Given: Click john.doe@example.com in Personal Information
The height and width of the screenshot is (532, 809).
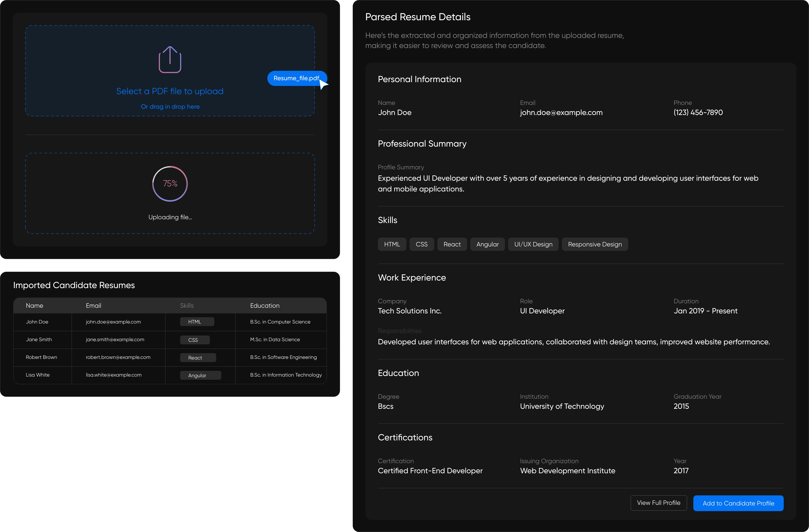Looking at the screenshot, I should pos(561,112).
